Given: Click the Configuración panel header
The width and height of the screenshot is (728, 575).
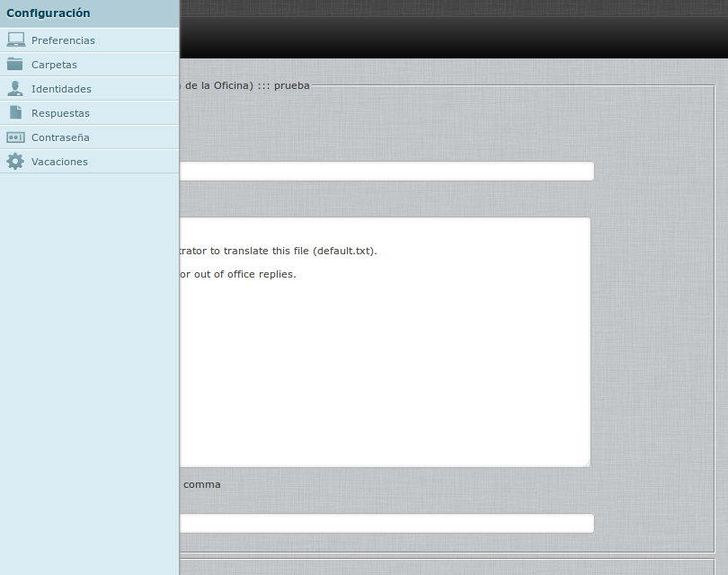Looking at the screenshot, I should click(x=89, y=13).
